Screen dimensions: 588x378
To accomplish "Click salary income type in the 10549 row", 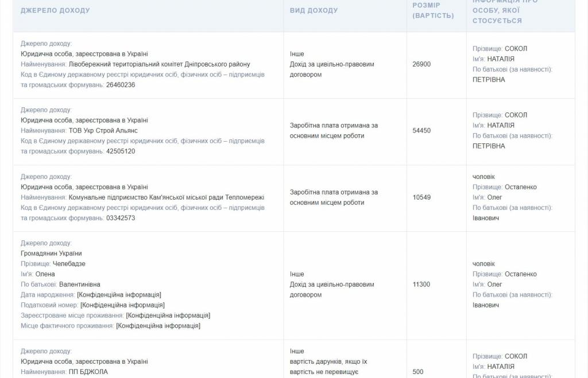I will click(334, 197).
